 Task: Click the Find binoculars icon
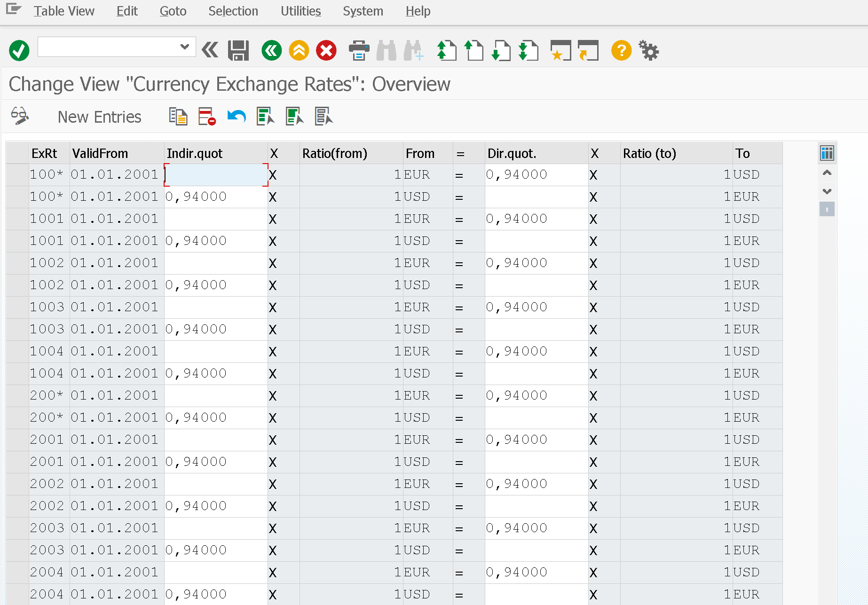(x=387, y=50)
